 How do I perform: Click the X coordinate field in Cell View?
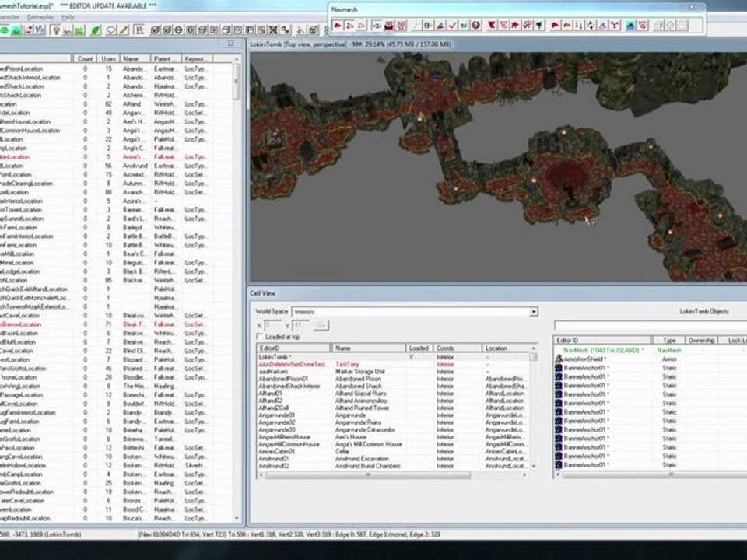point(272,325)
